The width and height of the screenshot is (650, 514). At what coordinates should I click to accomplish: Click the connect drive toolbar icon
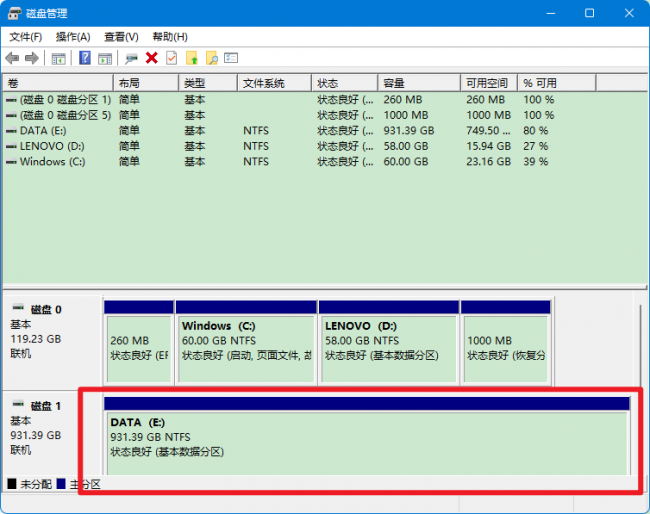pos(131,58)
